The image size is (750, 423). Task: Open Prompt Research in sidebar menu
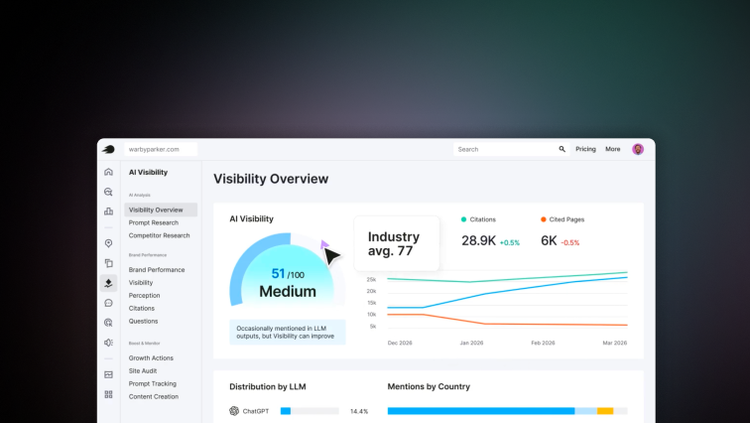(x=153, y=223)
